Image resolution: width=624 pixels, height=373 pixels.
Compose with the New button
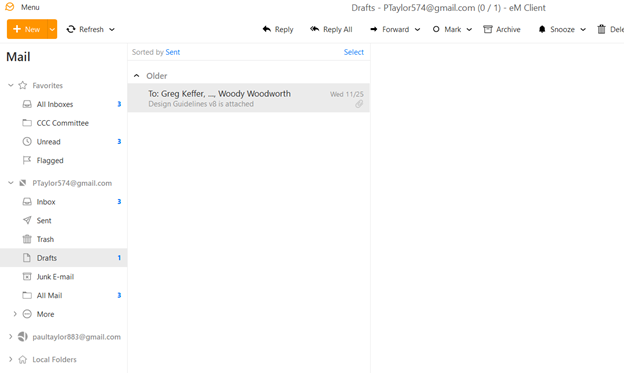[27, 29]
